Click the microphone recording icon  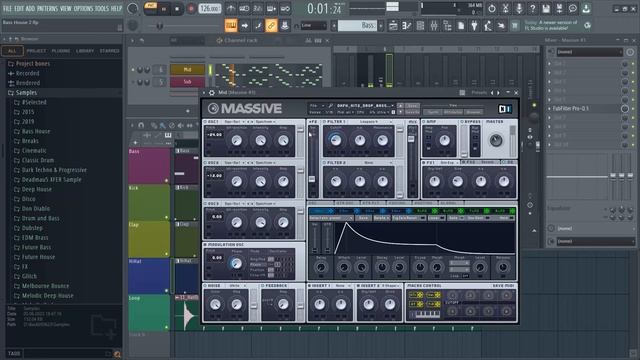[x=518, y=9]
